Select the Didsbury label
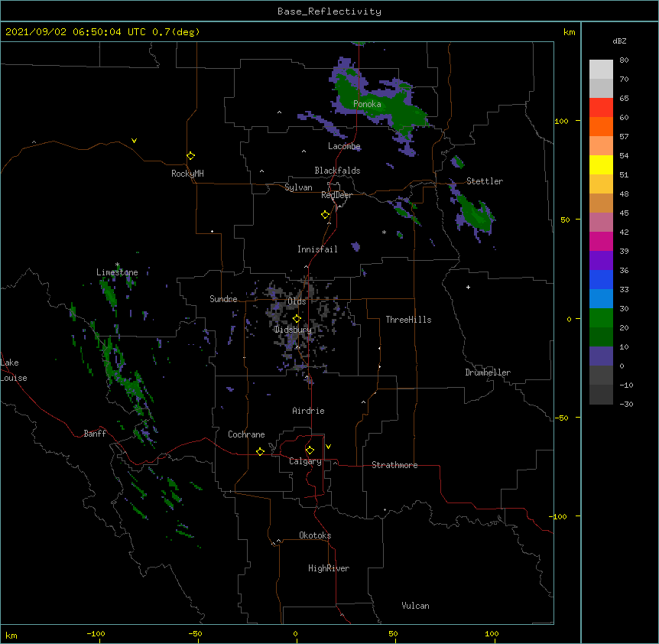The image size is (659, 644). click(x=293, y=330)
